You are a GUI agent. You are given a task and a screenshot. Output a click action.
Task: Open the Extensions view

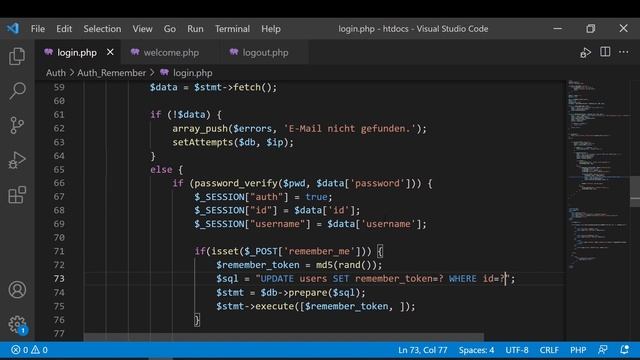pyautogui.click(x=17, y=195)
